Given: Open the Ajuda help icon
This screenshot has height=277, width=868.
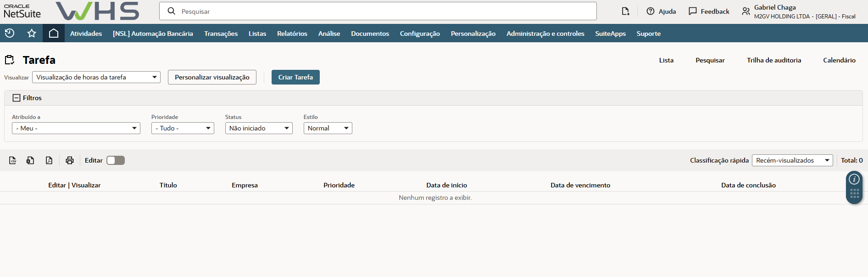Looking at the screenshot, I should pyautogui.click(x=651, y=11).
